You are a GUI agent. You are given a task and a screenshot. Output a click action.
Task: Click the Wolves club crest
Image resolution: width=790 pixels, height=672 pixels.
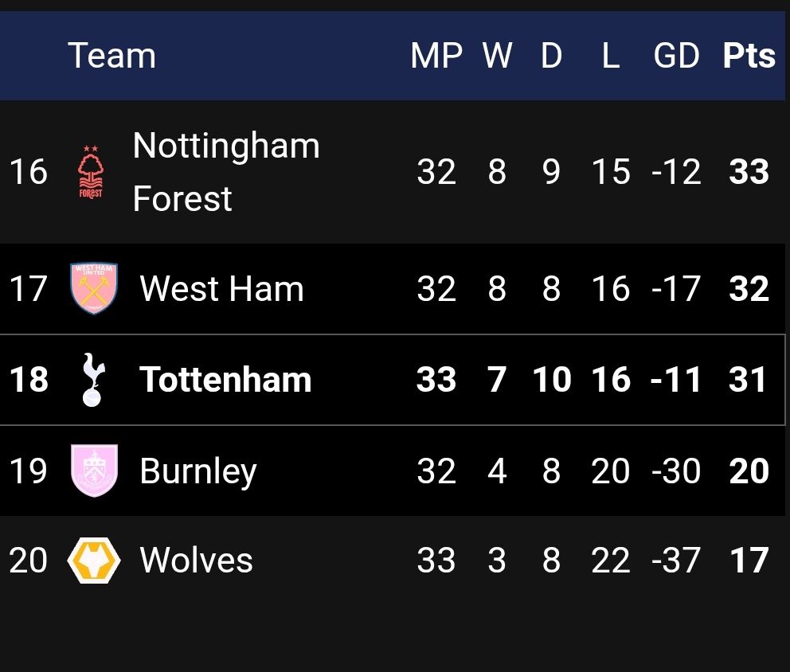(94, 561)
